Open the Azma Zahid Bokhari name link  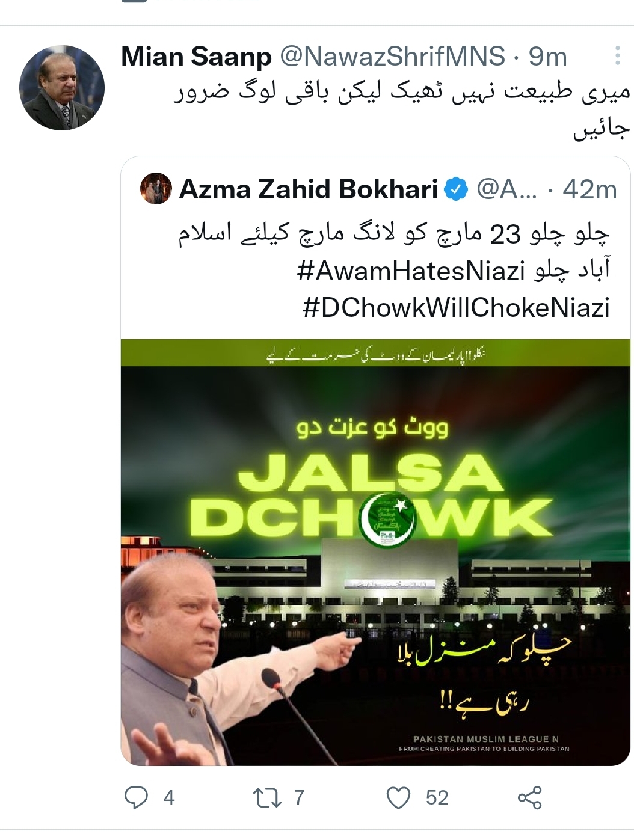[x=309, y=189]
